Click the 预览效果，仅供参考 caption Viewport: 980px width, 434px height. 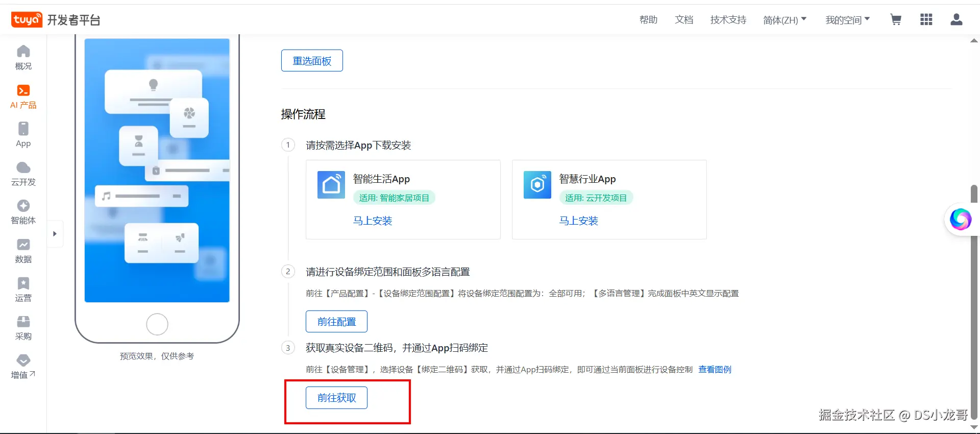coord(157,356)
